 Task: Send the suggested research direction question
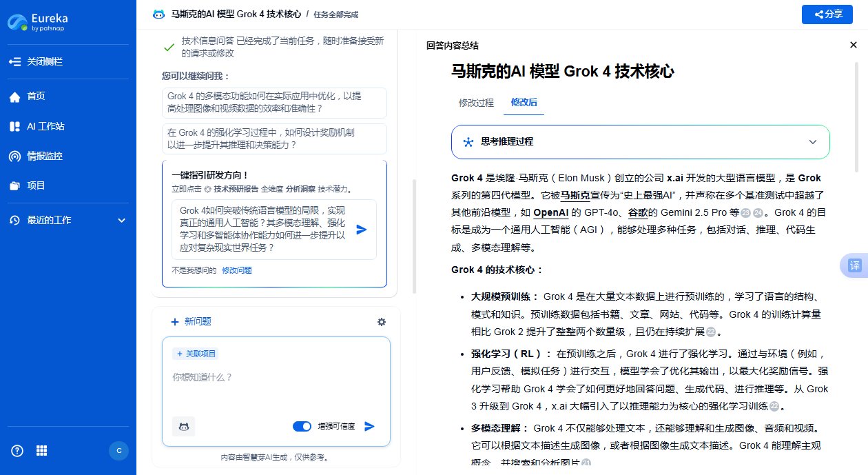click(x=362, y=230)
